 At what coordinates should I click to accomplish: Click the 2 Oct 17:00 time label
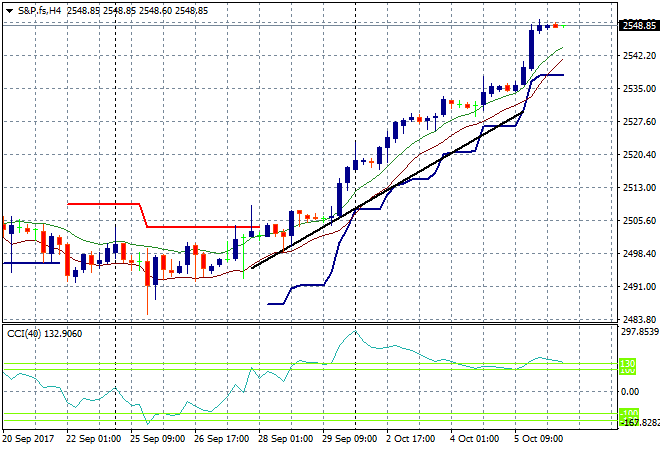click(x=410, y=439)
